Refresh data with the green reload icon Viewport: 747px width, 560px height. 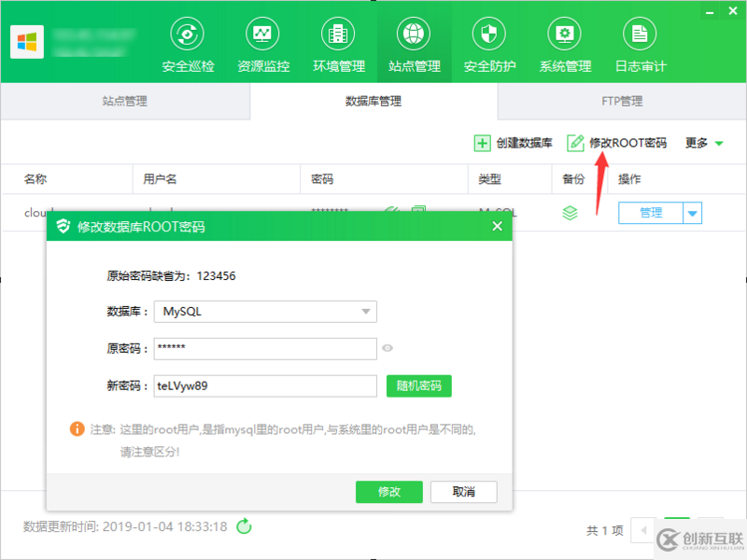tap(244, 526)
